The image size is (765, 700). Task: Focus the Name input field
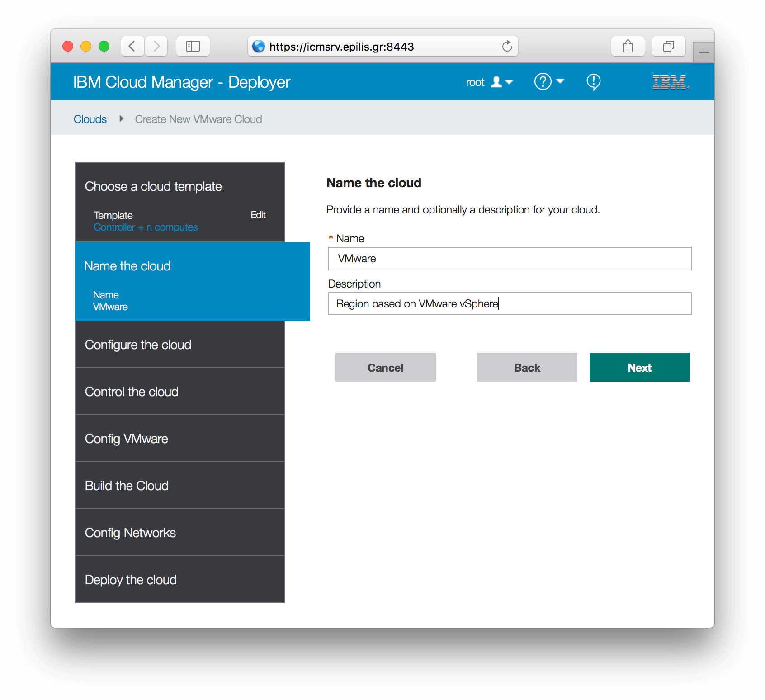(510, 259)
